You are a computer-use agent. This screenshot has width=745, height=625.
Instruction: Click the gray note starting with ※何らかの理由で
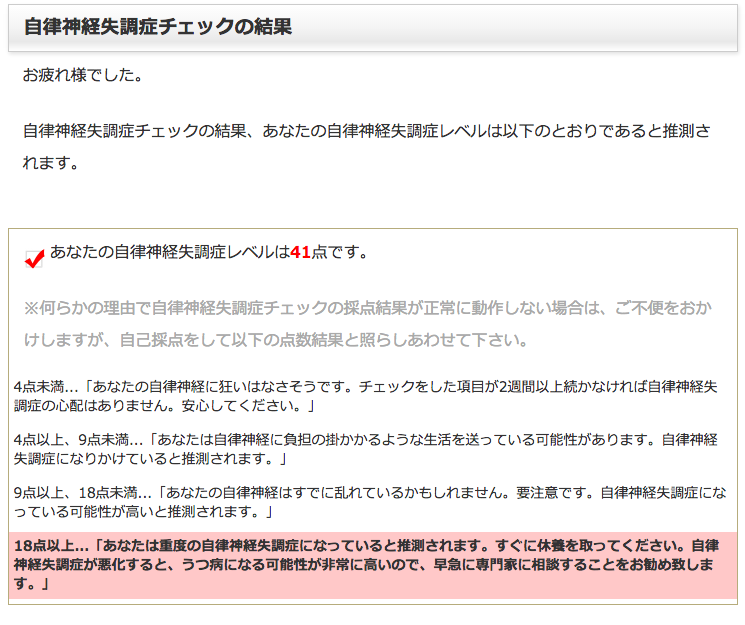click(368, 307)
